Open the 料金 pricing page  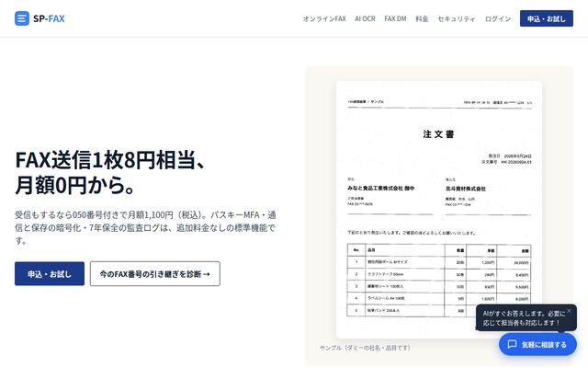422,18
